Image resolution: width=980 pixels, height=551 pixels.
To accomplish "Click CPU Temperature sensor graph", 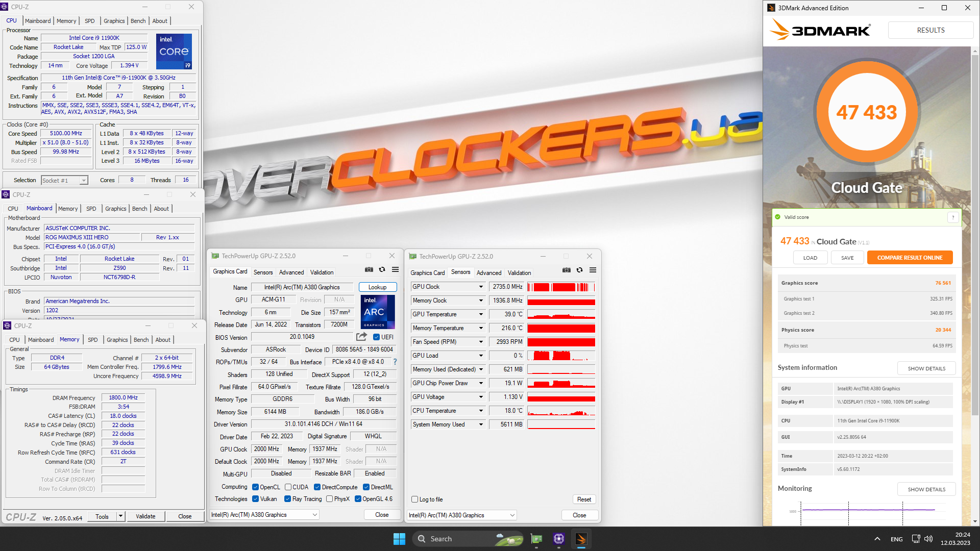I will [561, 411].
